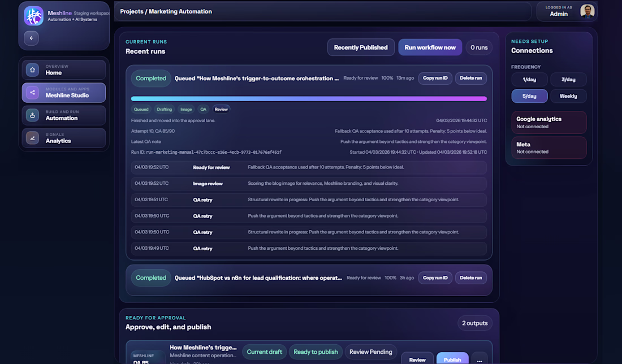Click the Image review log row
The width and height of the screenshot is (622, 364).
[309, 184]
